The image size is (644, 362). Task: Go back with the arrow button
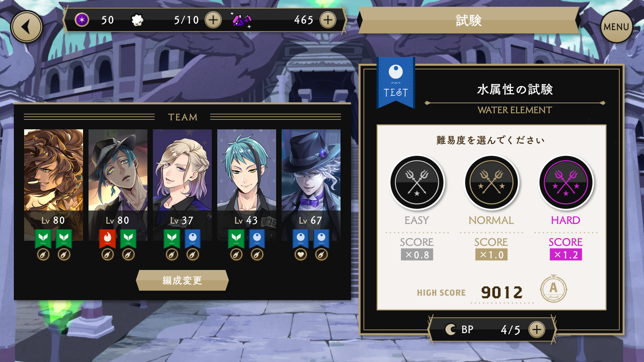pos(26,27)
